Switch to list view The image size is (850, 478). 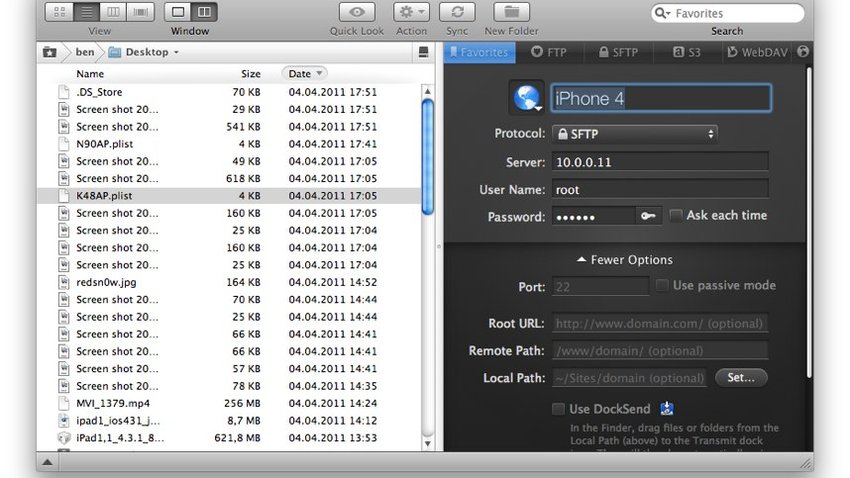[x=87, y=12]
